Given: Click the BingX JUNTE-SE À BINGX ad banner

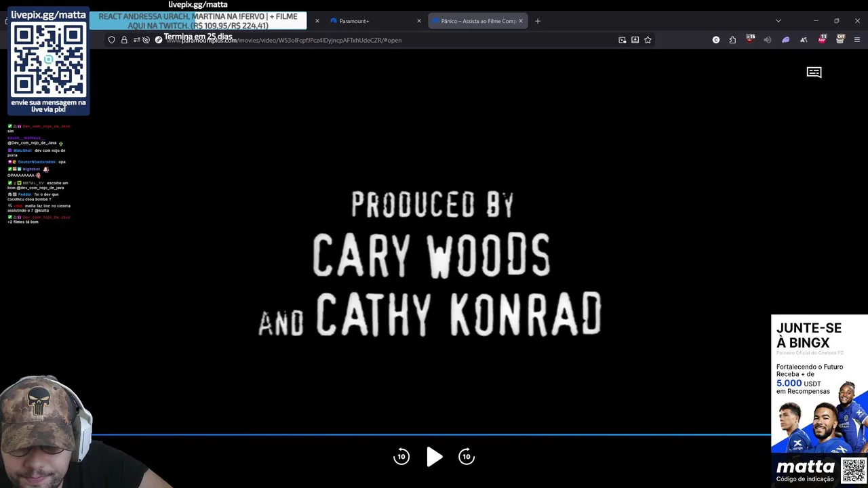Looking at the screenshot, I should pyautogui.click(x=819, y=383).
